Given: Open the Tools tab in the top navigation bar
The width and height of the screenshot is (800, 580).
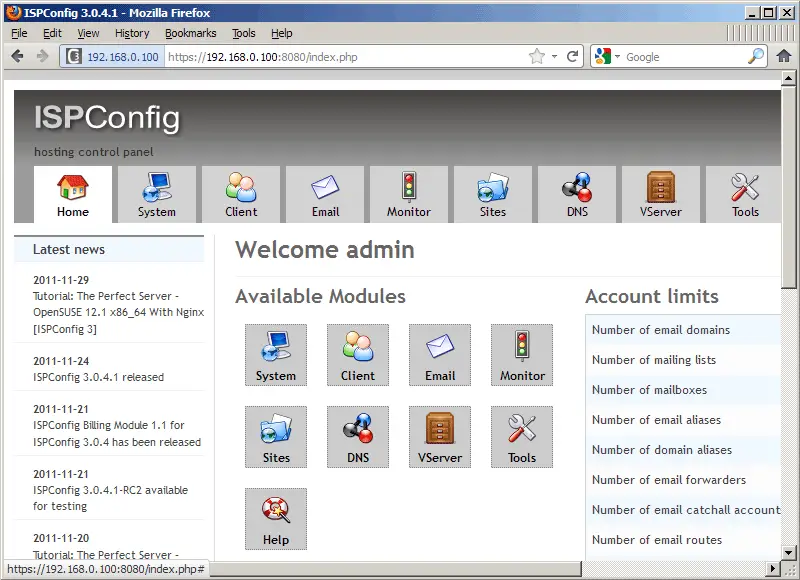Looking at the screenshot, I should point(744,194).
